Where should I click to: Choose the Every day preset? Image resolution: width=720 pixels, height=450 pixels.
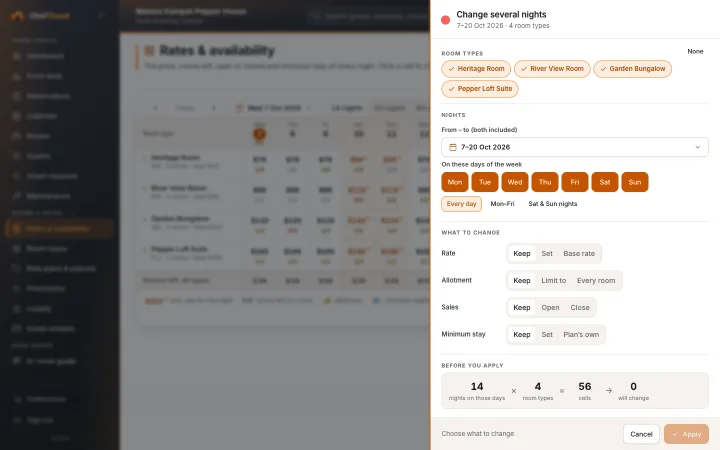pos(461,204)
